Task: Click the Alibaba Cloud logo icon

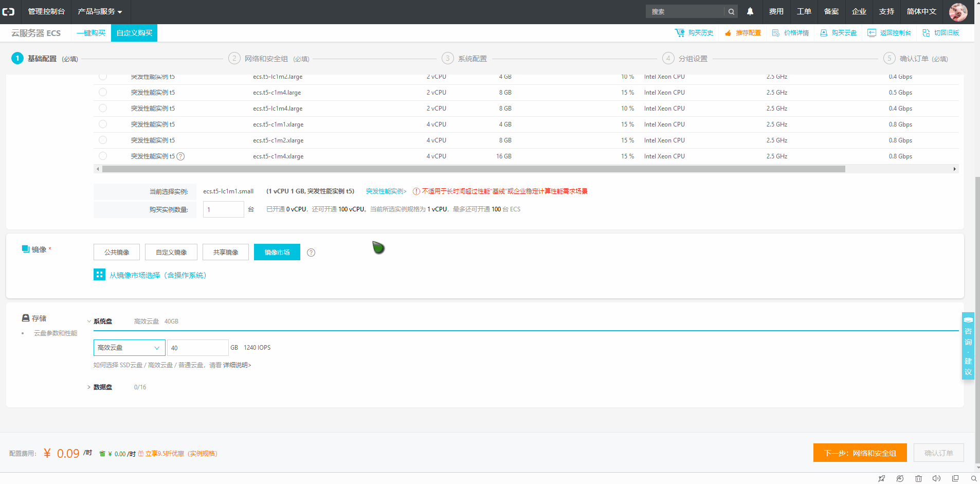Action: tap(9, 11)
